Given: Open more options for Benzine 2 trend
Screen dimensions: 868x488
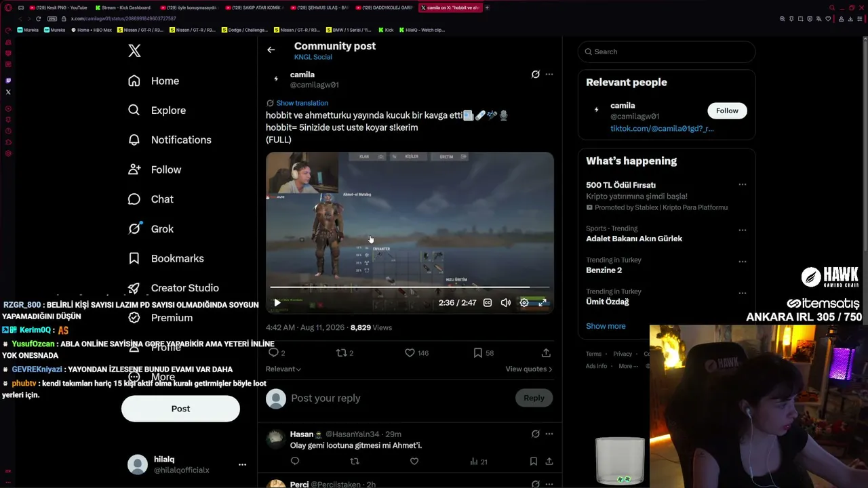Looking at the screenshot, I should pyautogui.click(x=742, y=262).
